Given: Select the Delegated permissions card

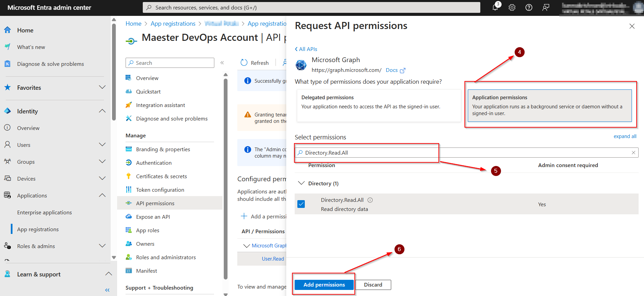Looking at the screenshot, I should pos(379,106).
